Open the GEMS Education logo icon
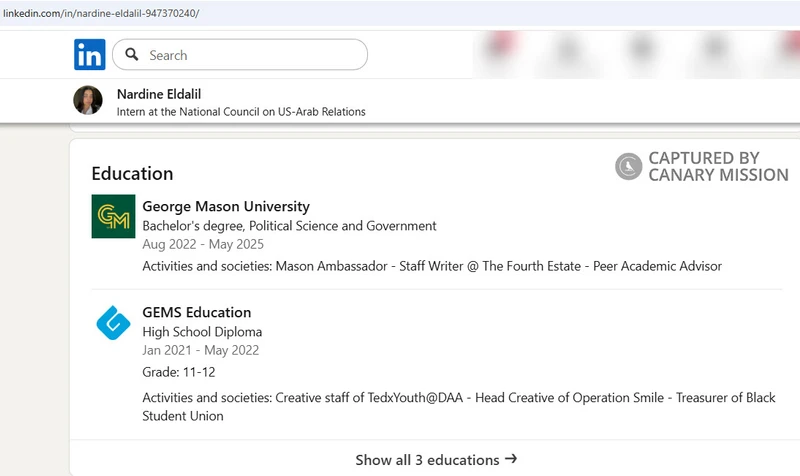Image resolution: width=800 pixels, height=476 pixels. (113, 322)
